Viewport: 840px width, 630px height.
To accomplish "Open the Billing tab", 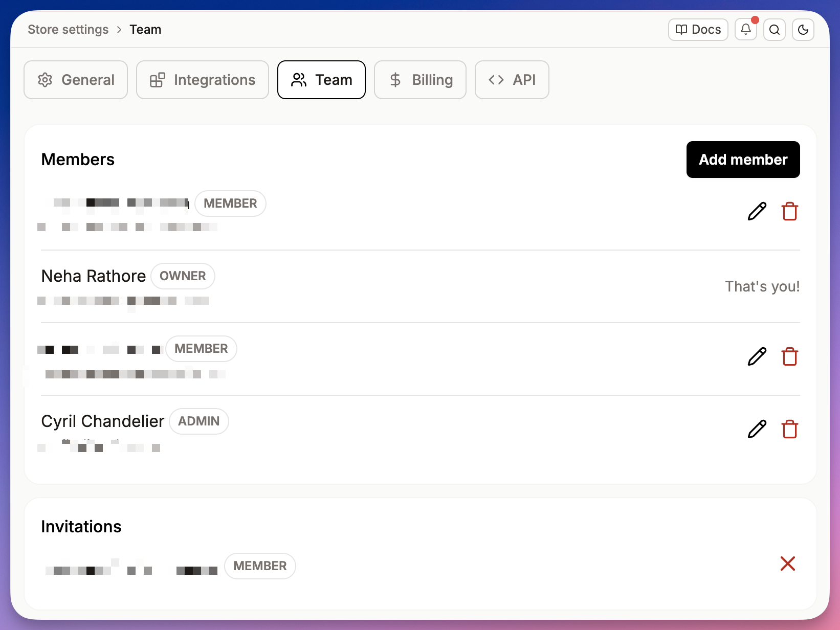I will (x=420, y=80).
